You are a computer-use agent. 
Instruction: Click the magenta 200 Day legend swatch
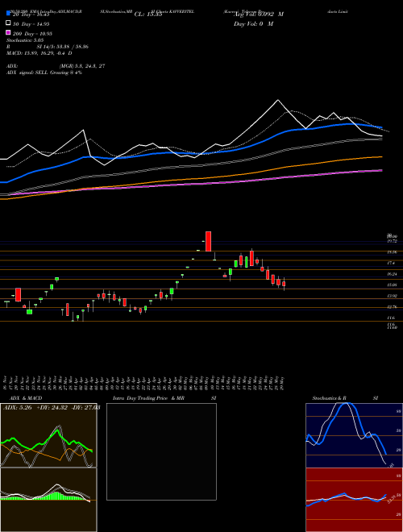tap(8, 32)
